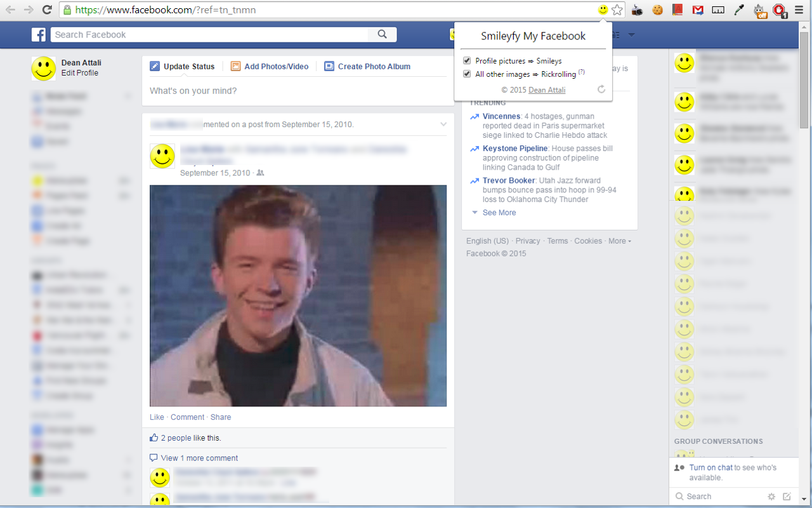
Task: Click the Gmail extension icon
Action: [x=698, y=10]
